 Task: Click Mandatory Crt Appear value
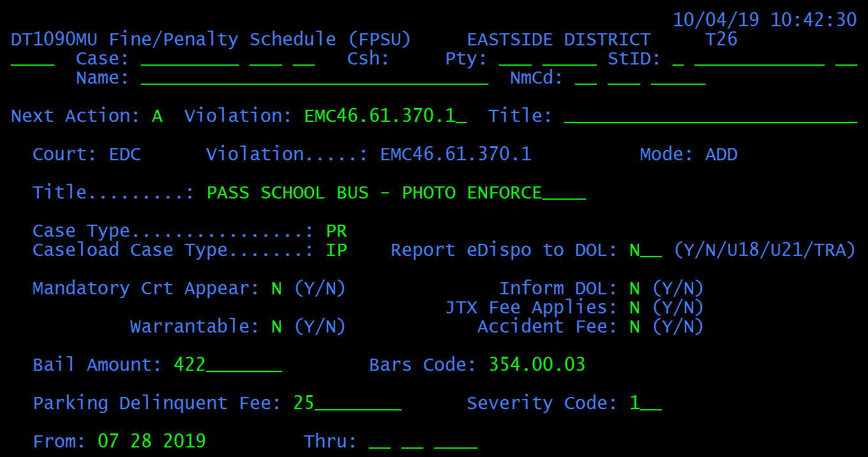coord(276,288)
